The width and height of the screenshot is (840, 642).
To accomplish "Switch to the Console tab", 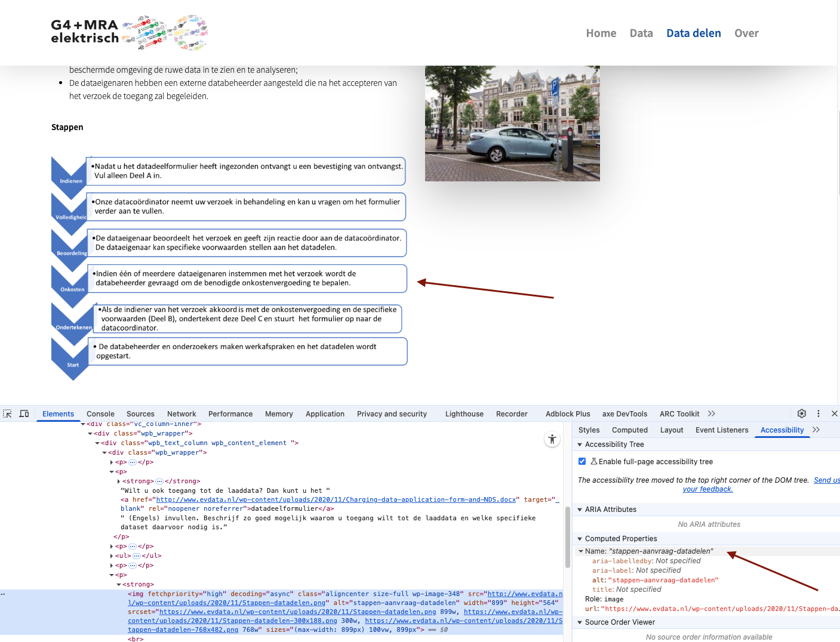I will 100,413.
